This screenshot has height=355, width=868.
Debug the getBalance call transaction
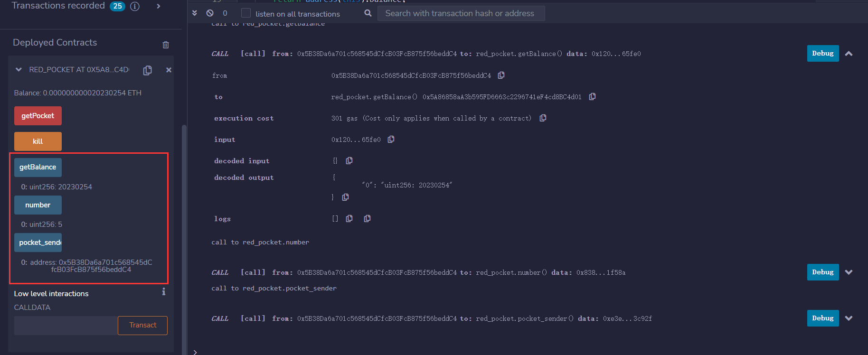coord(823,54)
